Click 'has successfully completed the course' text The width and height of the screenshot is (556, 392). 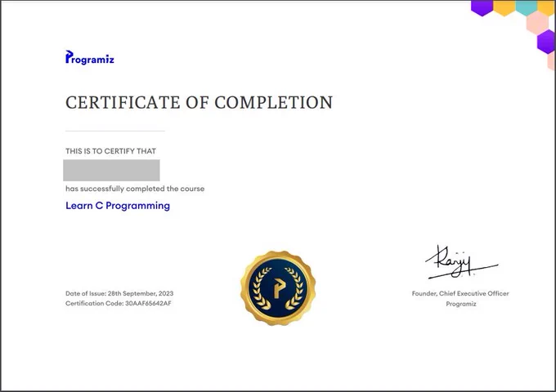coord(135,189)
